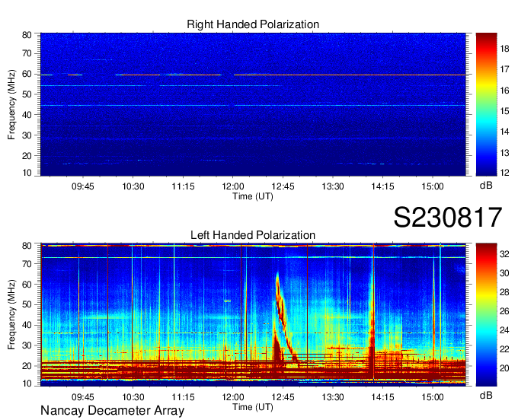Click the 20 dB label on the bottom color bar

pyautogui.click(x=504, y=368)
